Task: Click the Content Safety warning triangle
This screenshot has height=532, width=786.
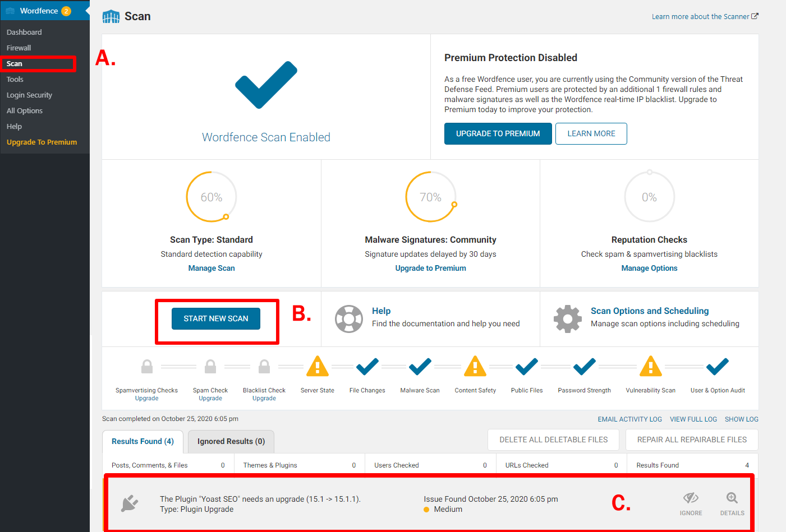Action: click(475, 367)
